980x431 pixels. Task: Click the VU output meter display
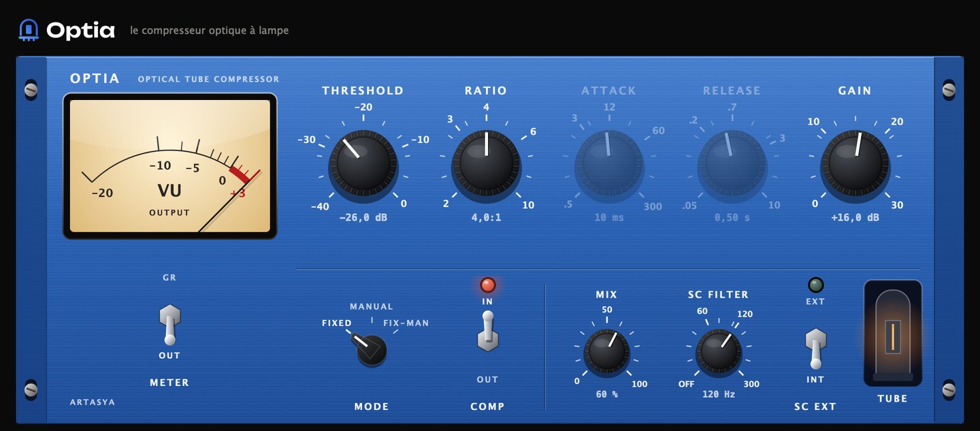[x=170, y=166]
